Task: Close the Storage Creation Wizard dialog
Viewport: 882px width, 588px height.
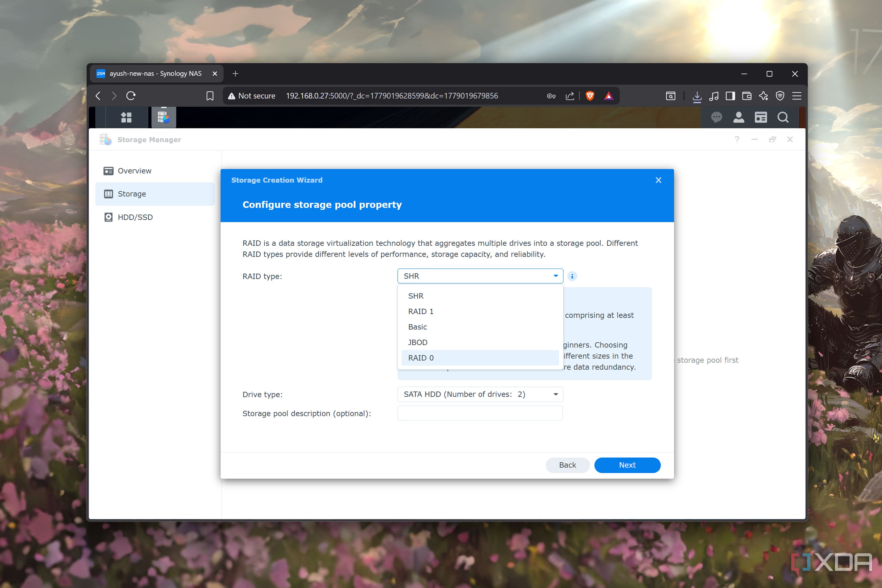Action: click(659, 180)
